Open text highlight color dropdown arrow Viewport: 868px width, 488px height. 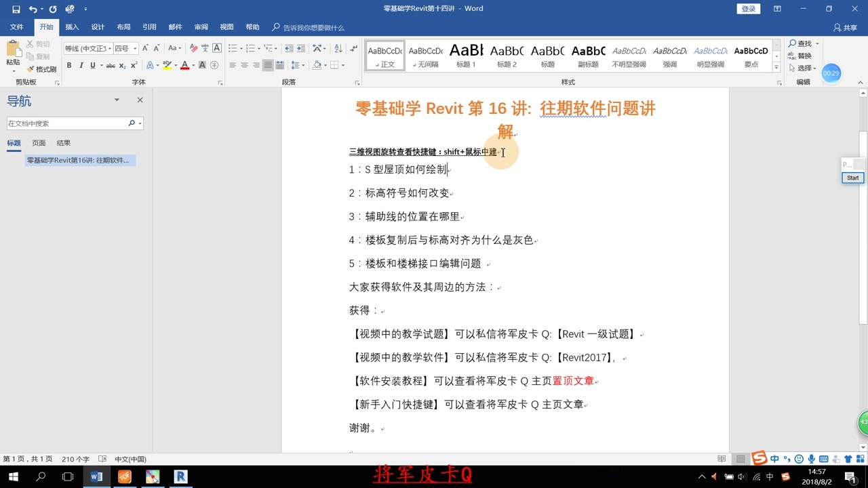point(175,66)
